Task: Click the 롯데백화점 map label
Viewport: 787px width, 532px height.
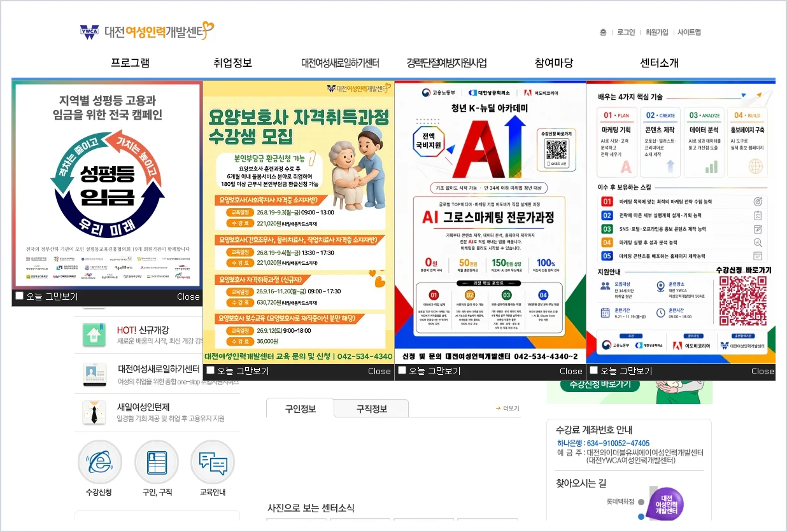Action: tap(621, 501)
